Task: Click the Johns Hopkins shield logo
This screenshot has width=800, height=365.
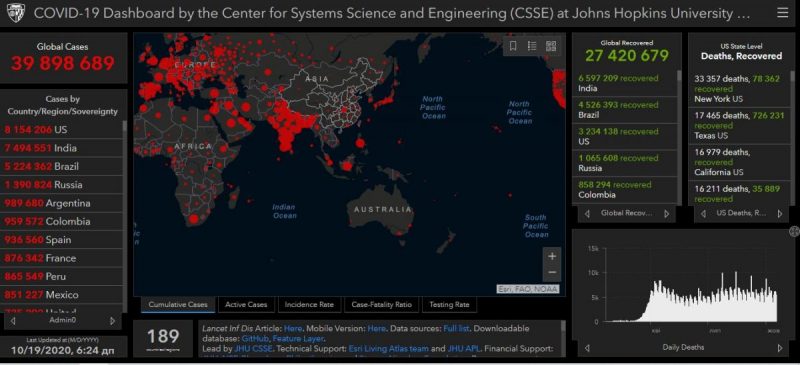Action: point(15,13)
